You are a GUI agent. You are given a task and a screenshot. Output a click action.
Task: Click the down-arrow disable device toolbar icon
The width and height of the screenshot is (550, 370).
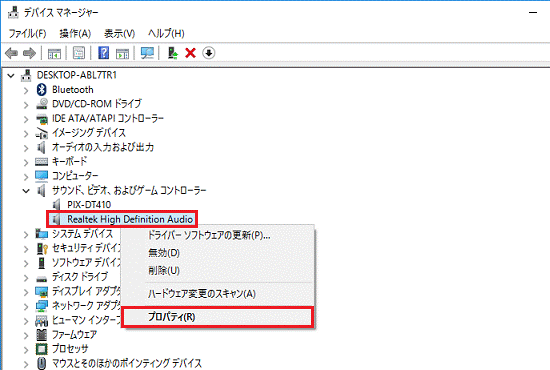(209, 53)
